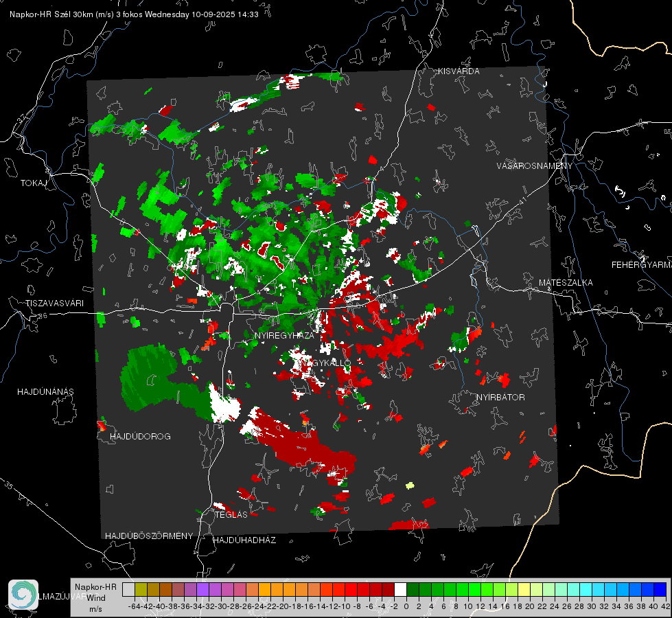Pick the yellow legend swatch between 18 and 20
Screen dimensions: 672x618
tap(524, 589)
